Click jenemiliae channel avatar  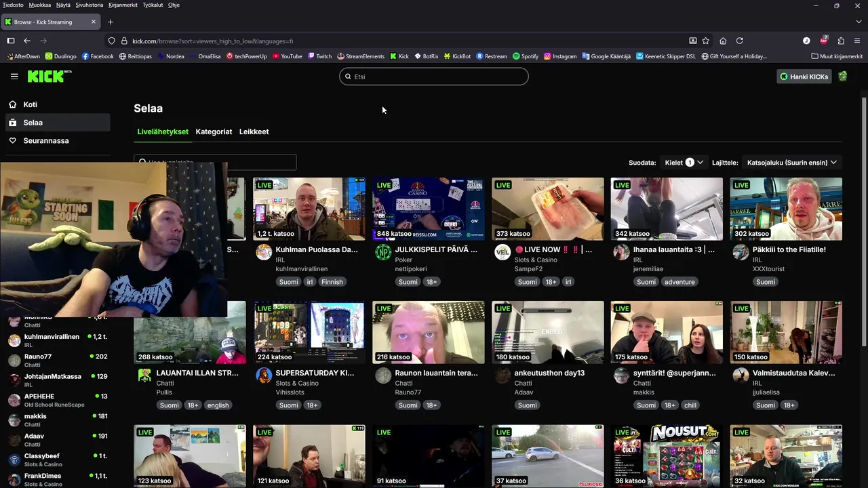(x=621, y=253)
